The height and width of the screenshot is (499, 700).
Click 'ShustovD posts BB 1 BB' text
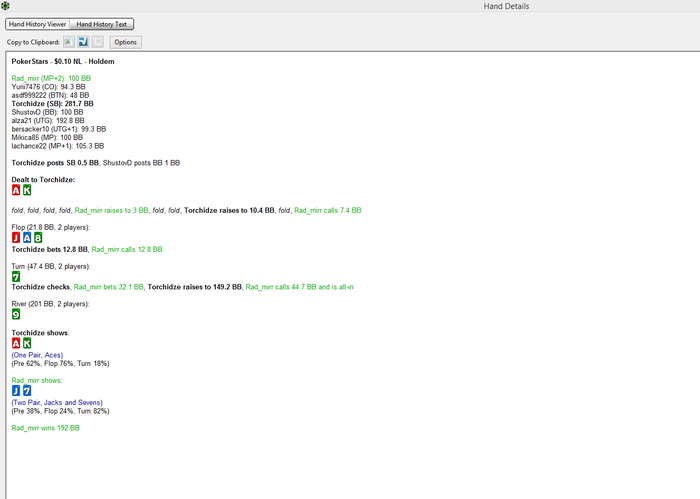click(141, 163)
